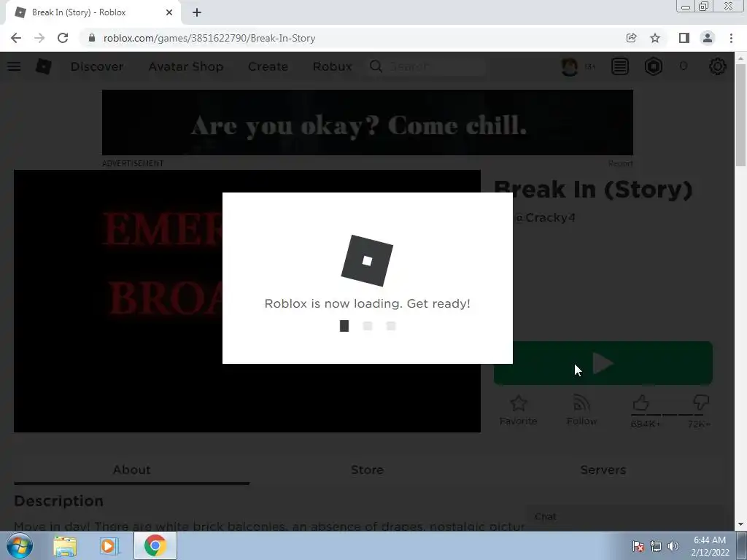The width and height of the screenshot is (747, 560).
Task: Dislike the game with thumbs down
Action: (x=701, y=402)
